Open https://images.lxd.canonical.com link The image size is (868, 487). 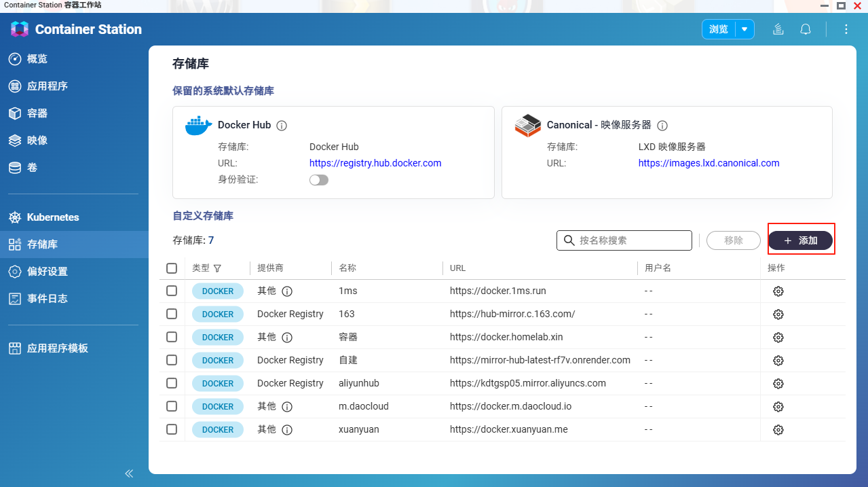click(x=709, y=163)
